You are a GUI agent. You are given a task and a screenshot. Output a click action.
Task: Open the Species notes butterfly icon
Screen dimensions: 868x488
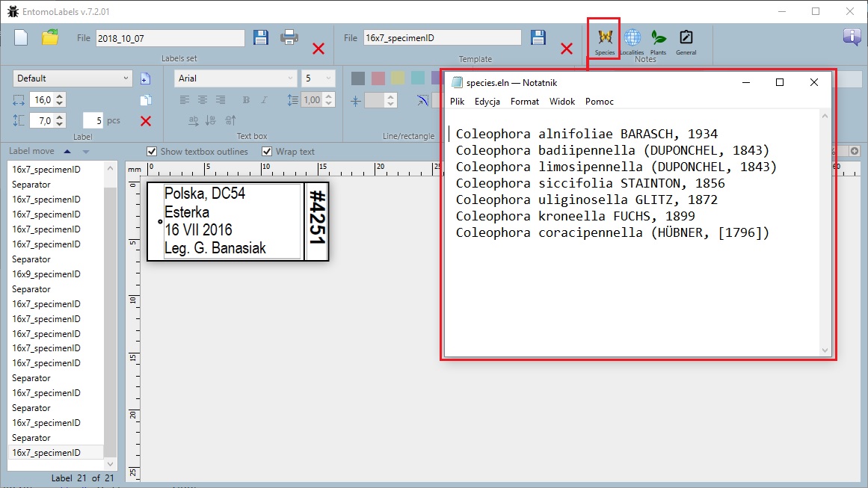(x=605, y=38)
